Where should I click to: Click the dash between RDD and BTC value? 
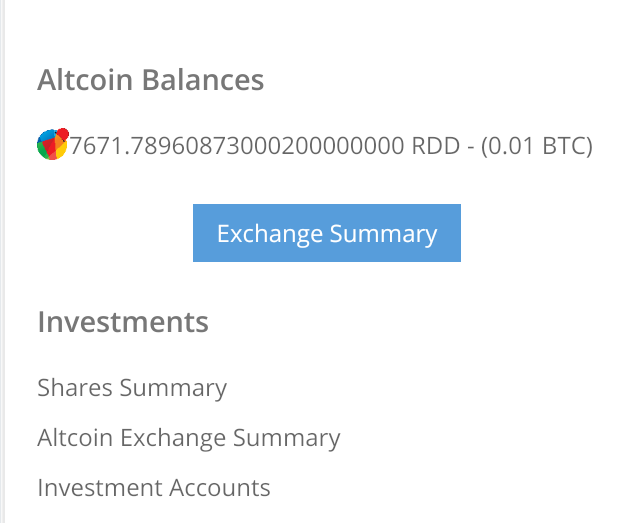click(x=470, y=147)
